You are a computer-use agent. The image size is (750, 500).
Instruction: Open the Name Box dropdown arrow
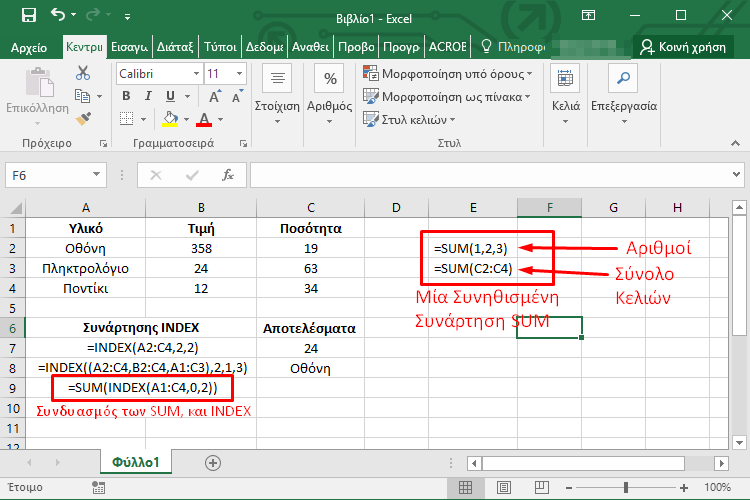point(97,175)
